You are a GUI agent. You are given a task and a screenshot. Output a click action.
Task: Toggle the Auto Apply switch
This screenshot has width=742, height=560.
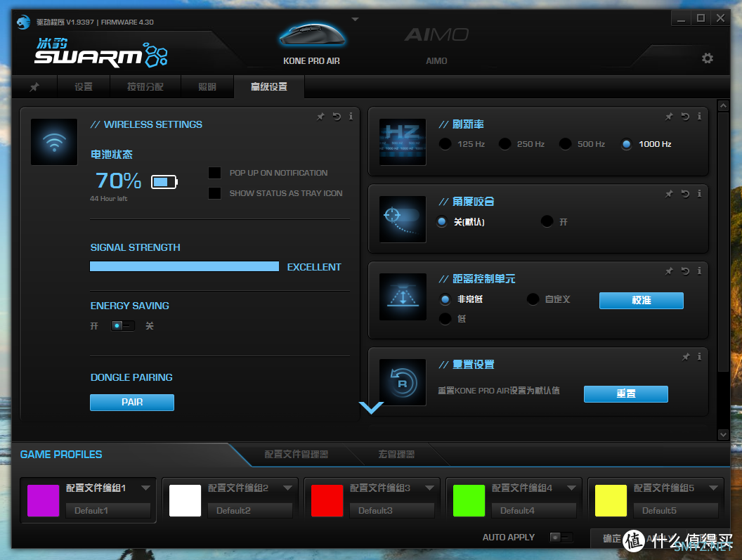(561, 538)
